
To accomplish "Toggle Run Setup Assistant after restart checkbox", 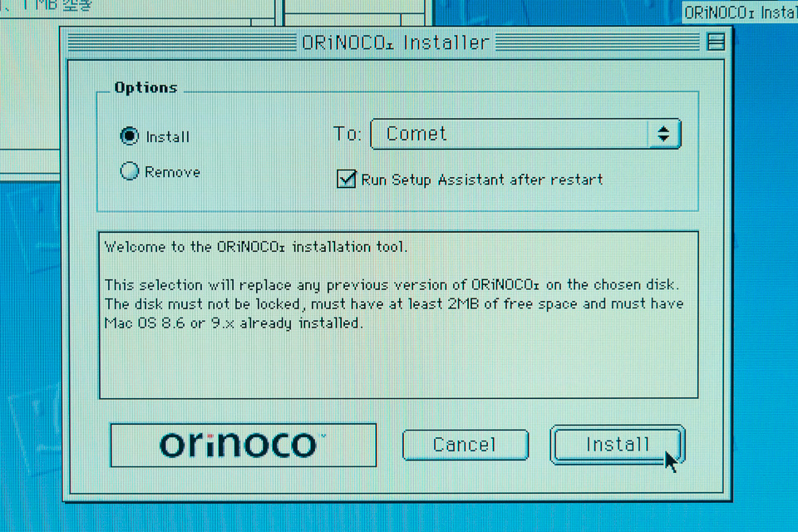I will (x=346, y=179).
